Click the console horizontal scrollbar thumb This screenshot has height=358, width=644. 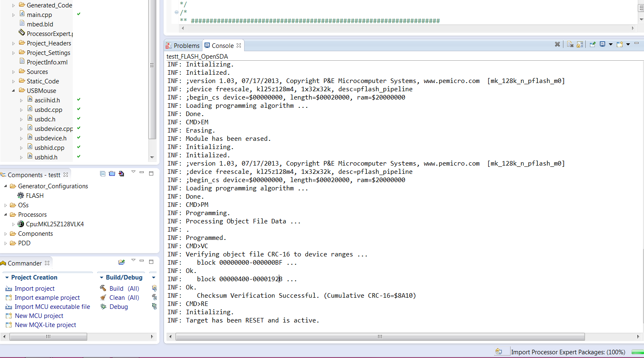point(380,337)
